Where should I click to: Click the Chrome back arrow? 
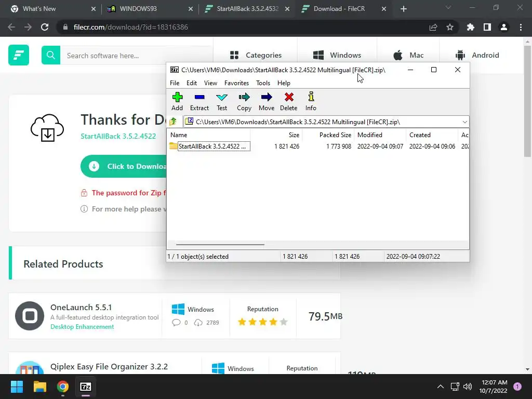tap(11, 27)
